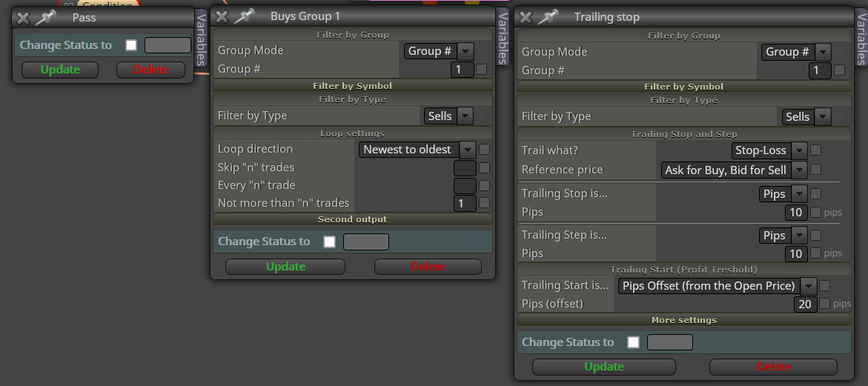Click status color field in Buys Group 1
This screenshot has width=868, height=386.
pyautogui.click(x=366, y=242)
